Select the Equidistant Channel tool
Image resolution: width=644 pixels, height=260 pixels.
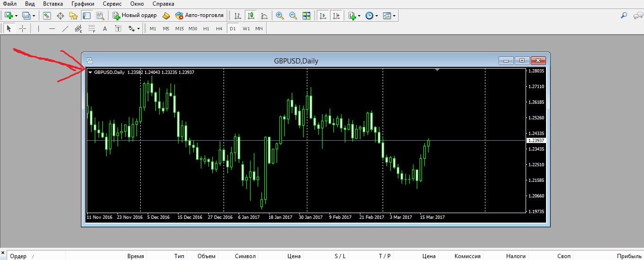coord(79,28)
